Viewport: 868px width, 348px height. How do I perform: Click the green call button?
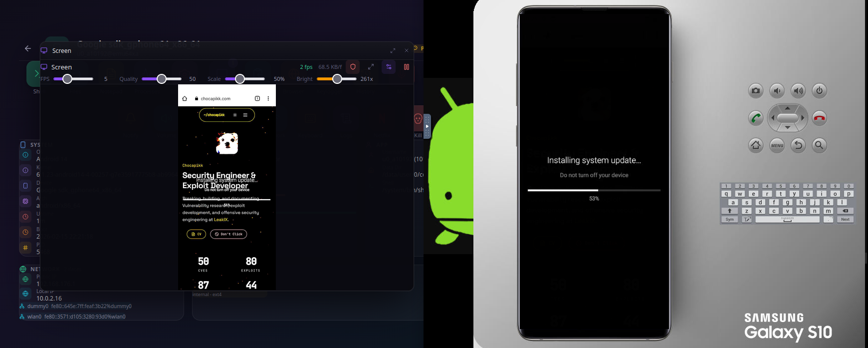point(756,118)
